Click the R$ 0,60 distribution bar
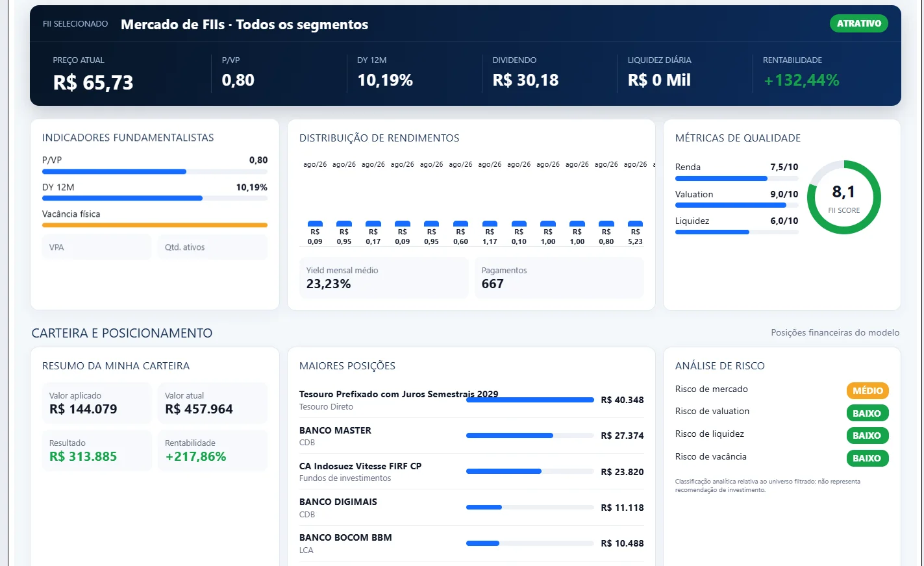The height and width of the screenshot is (566, 924). (461, 224)
